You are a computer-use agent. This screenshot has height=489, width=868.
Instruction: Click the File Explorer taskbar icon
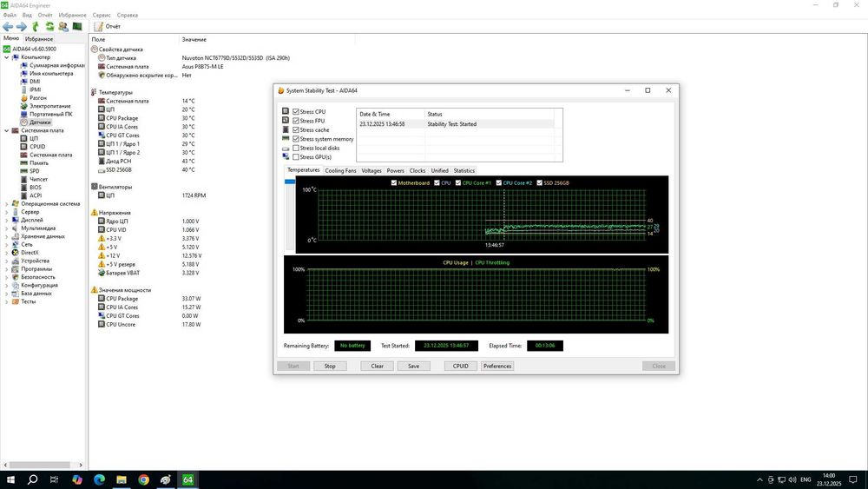(122, 479)
